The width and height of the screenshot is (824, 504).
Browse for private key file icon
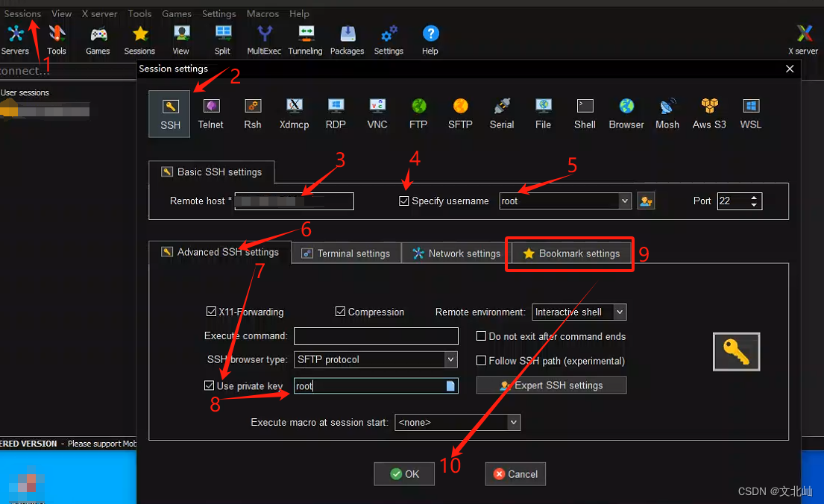(x=450, y=385)
